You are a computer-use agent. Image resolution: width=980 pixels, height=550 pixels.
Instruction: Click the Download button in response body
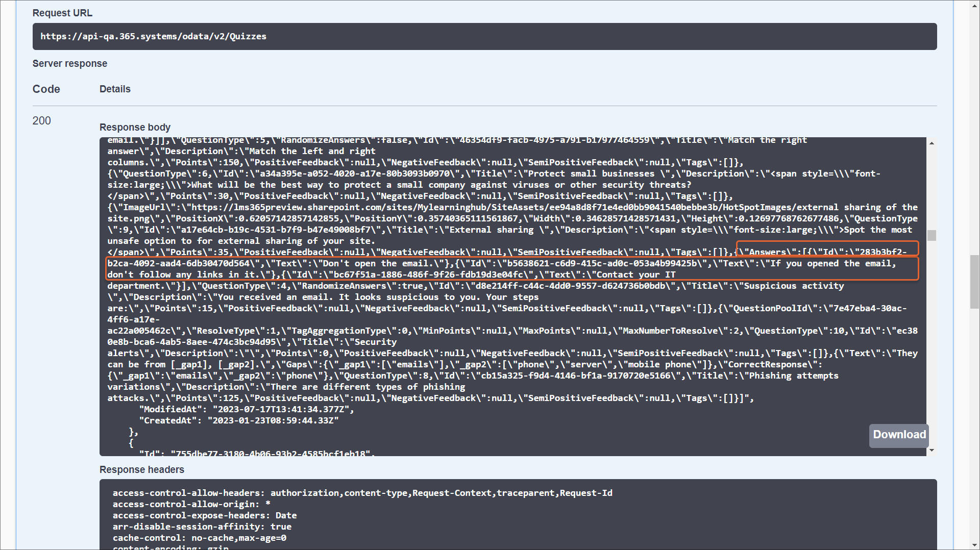pyautogui.click(x=898, y=435)
